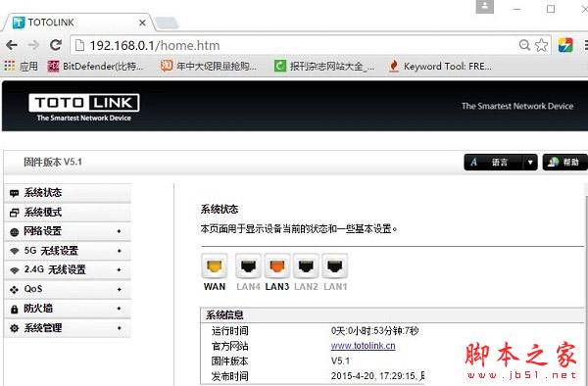Click the 发布时间 label

tap(230, 376)
